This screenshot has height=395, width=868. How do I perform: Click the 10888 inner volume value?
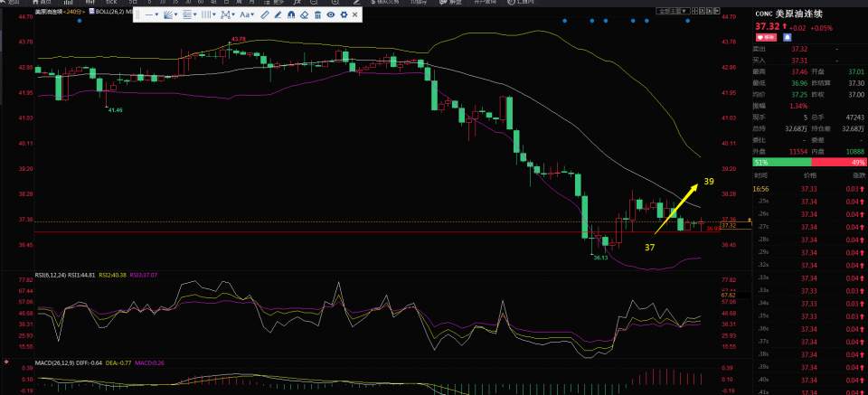click(855, 151)
